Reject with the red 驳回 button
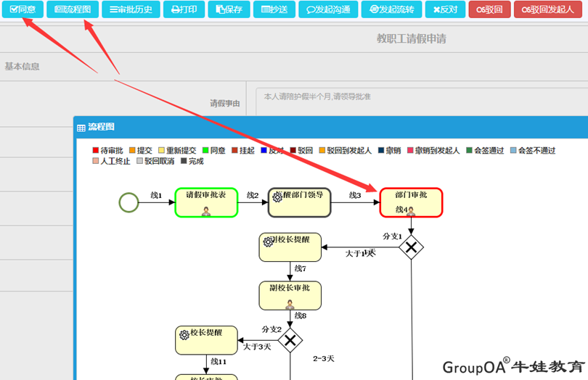The height and width of the screenshot is (380, 588). point(490,9)
